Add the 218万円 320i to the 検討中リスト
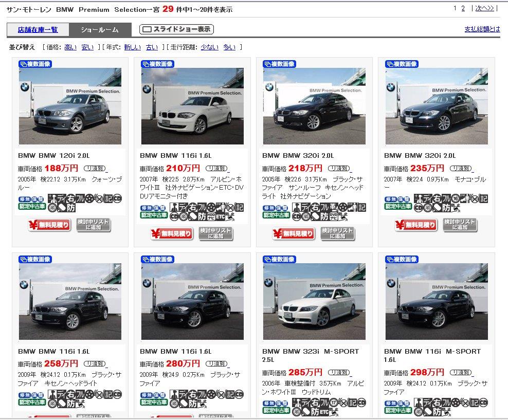 point(338,233)
